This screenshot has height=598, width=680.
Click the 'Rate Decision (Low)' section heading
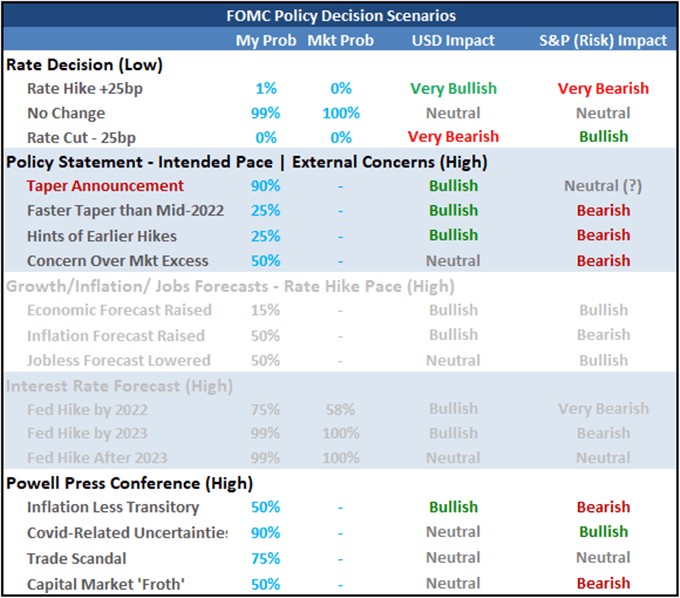[85, 65]
